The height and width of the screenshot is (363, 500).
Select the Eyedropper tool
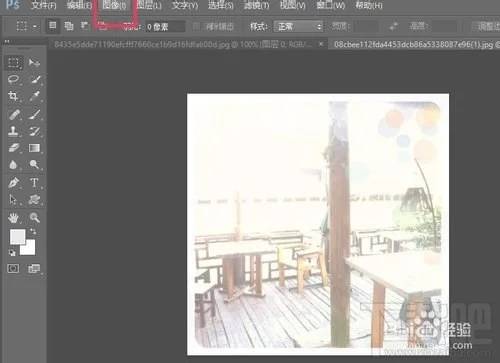[x=34, y=96]
